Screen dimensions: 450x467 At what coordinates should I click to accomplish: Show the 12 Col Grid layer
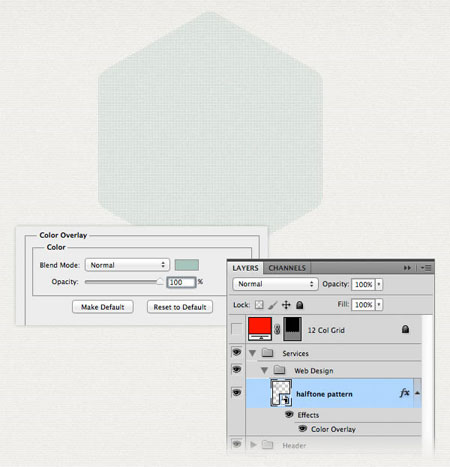click(x=236, y=329)
